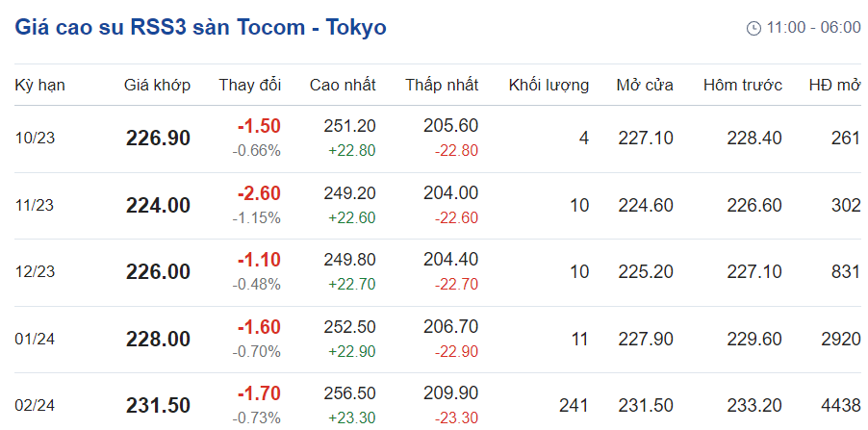
Task: Select the 11/23 contract term
Action: coord(36,205)
